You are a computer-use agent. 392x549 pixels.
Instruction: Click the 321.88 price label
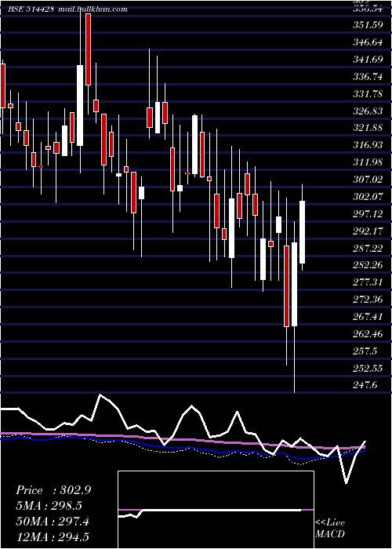pyautogui.click(x=368, y=128)
